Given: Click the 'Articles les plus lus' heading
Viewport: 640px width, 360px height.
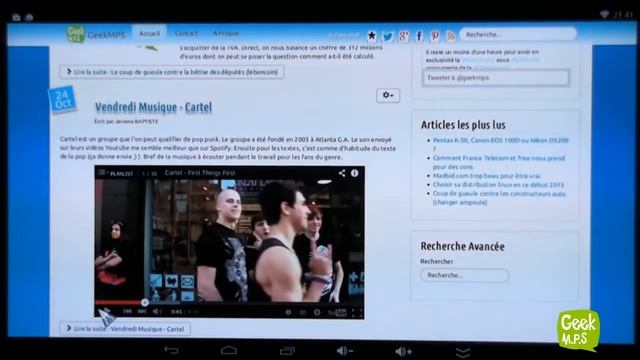Looking at the screenshot, I should point(463,125).
